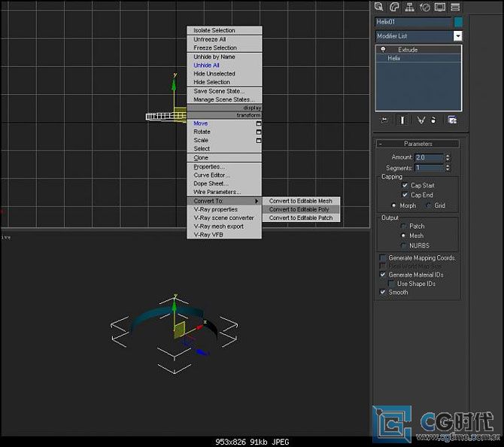Click Unfreeze All in context menu

click(224, 39)
